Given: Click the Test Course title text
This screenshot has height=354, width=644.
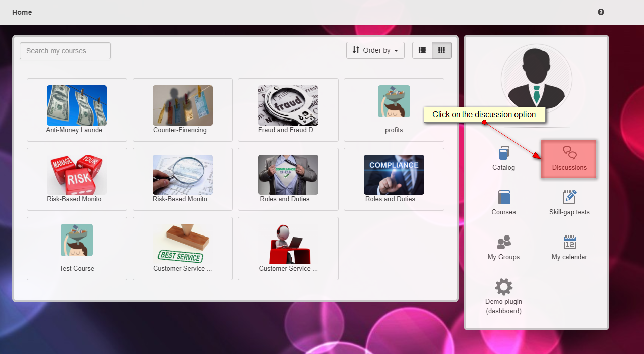Looking at the screenshot, I should point(77,269).
